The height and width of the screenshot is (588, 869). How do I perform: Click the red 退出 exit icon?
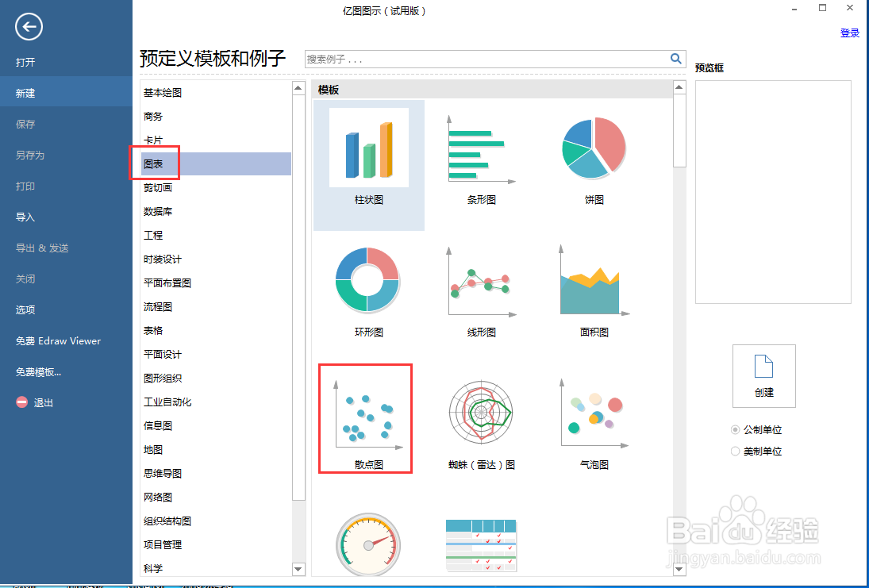coord(21,402)
